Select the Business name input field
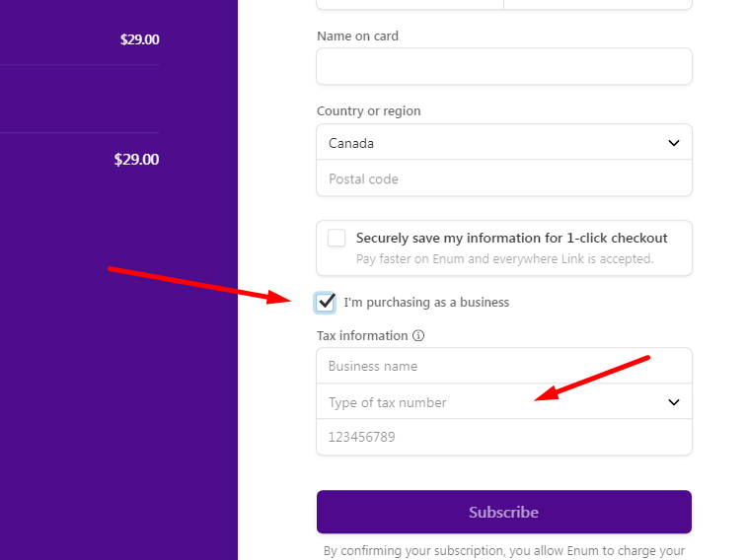The height and width of the screenshot is (560, 747). tap(504, 366)
